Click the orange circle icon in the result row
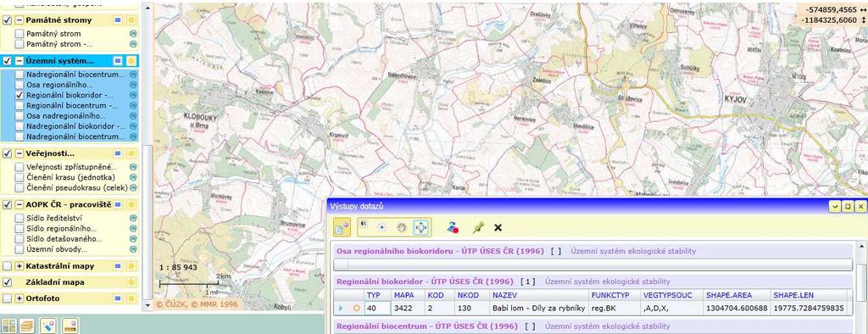The width and height of the screenshot is (868, 334). click(x=357, y=308)
